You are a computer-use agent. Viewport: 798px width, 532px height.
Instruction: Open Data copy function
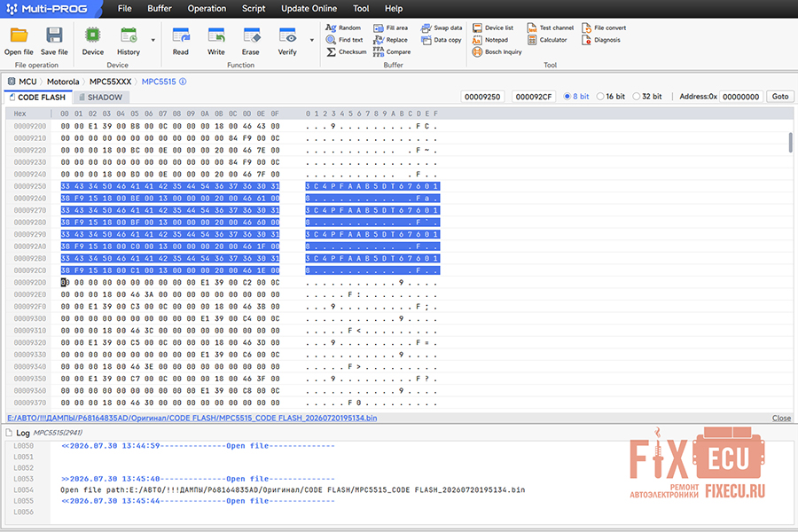coord(441,40)
